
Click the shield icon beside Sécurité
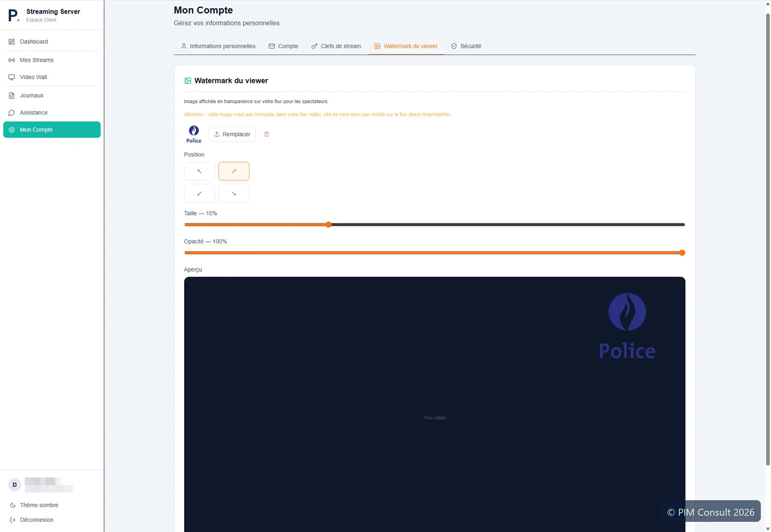(454, 46)
